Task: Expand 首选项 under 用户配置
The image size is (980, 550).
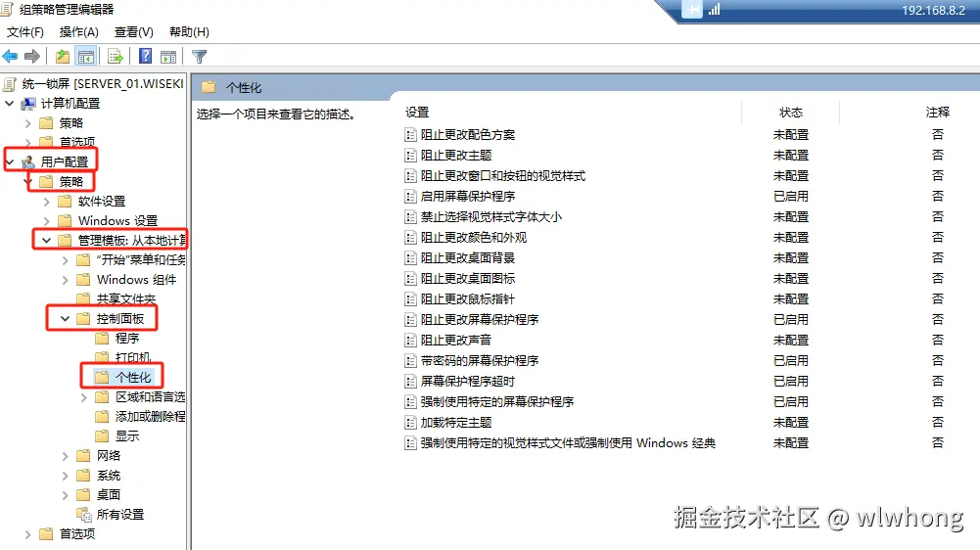Action: click(27, 534)
